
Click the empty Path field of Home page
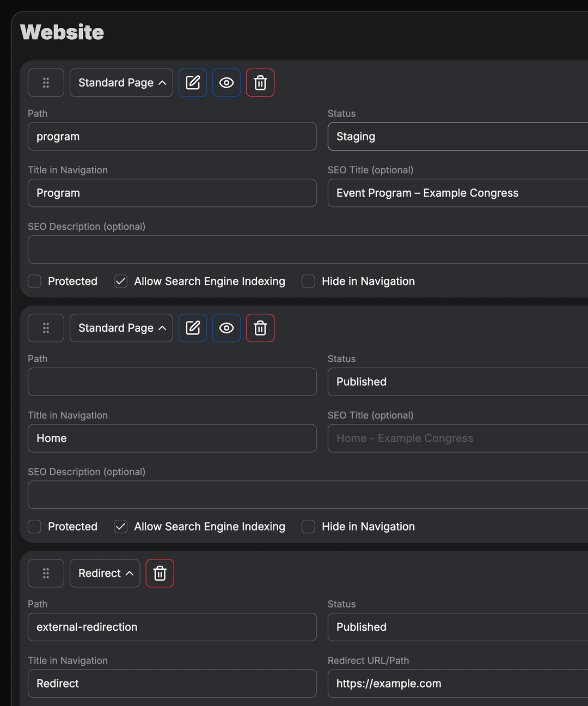(x=172, y=381)
